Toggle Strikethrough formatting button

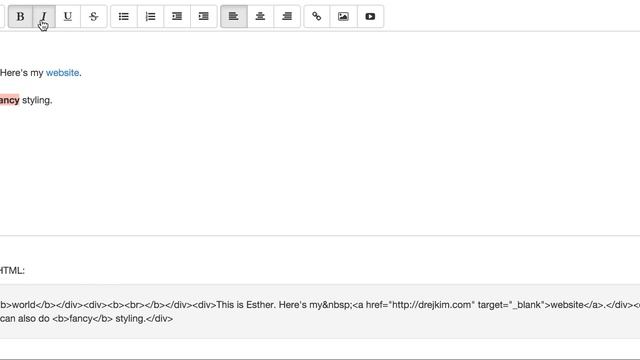click(x=94, y=16)
